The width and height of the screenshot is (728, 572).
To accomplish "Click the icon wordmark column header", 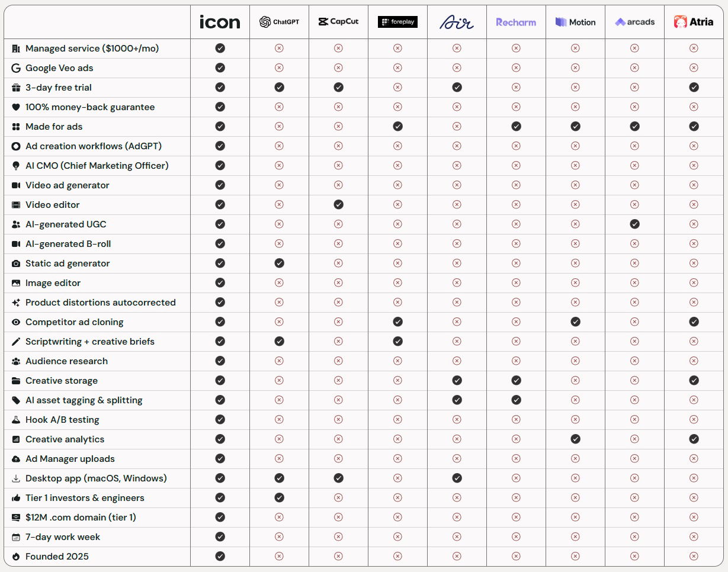I will point(220,22).
